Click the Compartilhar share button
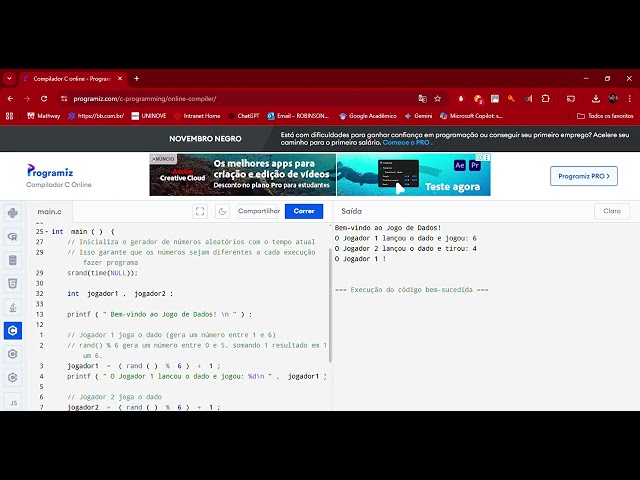This screenshot has width=640, height=480. click(259, 211)
